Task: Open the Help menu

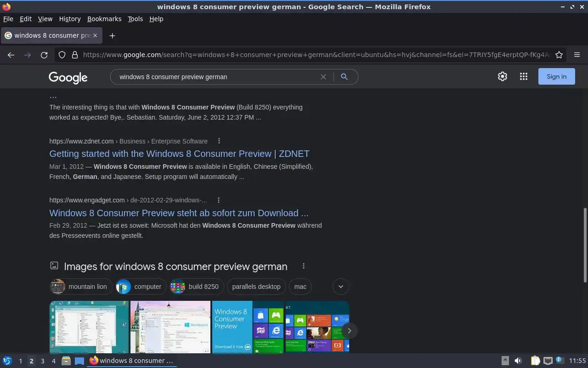Action: [x=156, y=19]
